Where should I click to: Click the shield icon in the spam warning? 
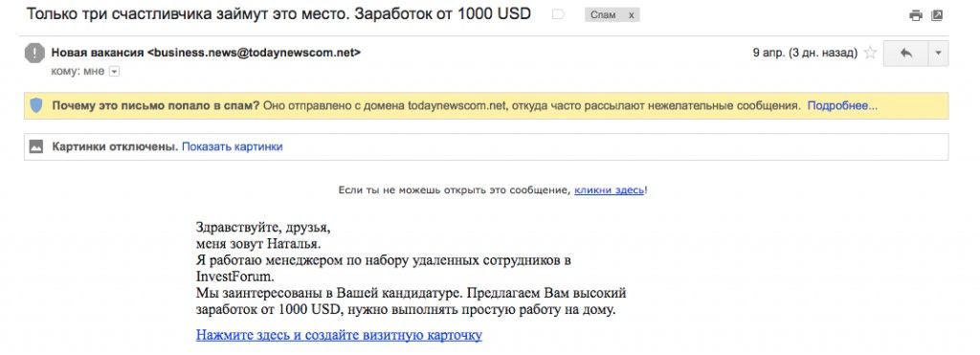(36, 105)
